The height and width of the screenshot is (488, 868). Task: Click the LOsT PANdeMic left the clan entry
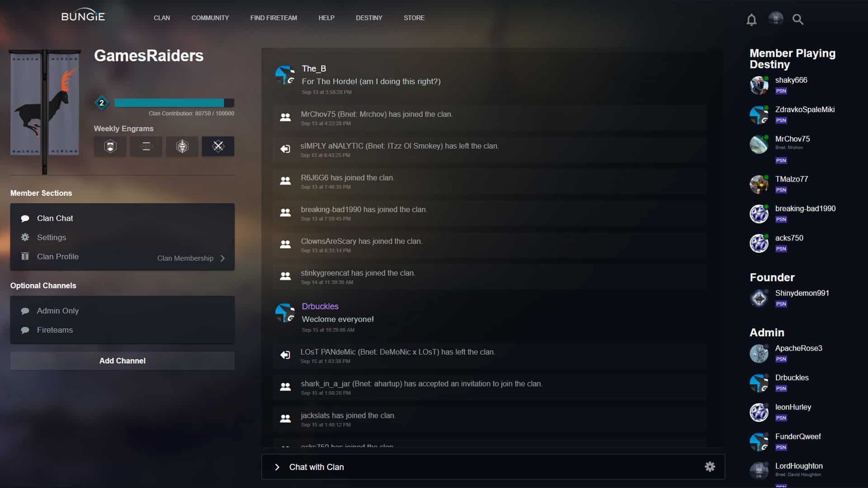(x=490, y=356)
